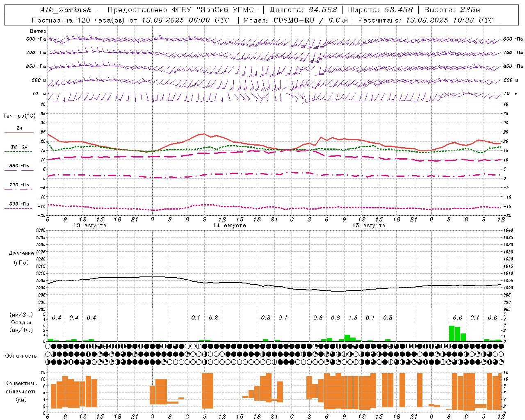Click the 'Широта: 53.458' header field

coord(381,10)
